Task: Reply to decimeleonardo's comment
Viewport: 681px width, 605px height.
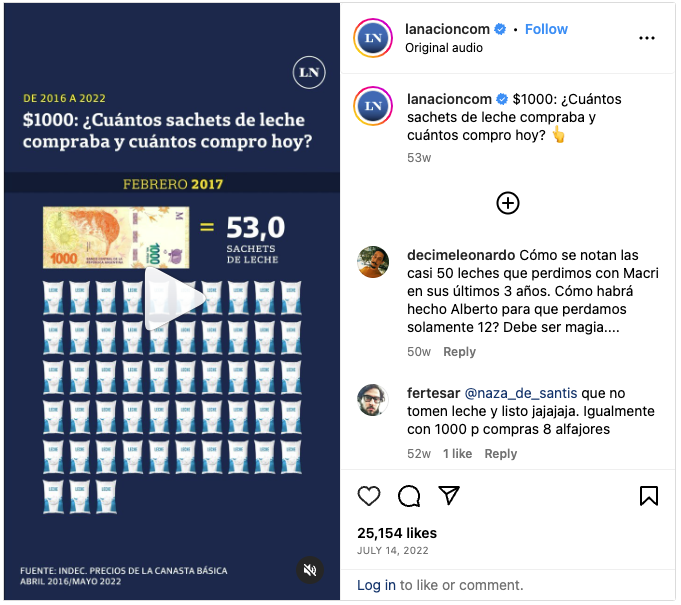Action: (x=459, y=352)
